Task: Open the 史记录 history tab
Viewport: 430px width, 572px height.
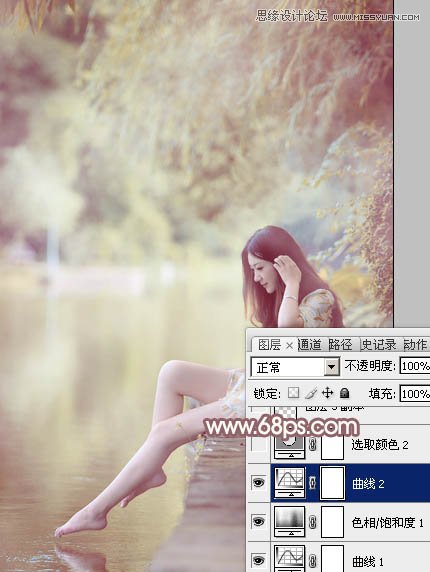Action: [x=378, y=344]
